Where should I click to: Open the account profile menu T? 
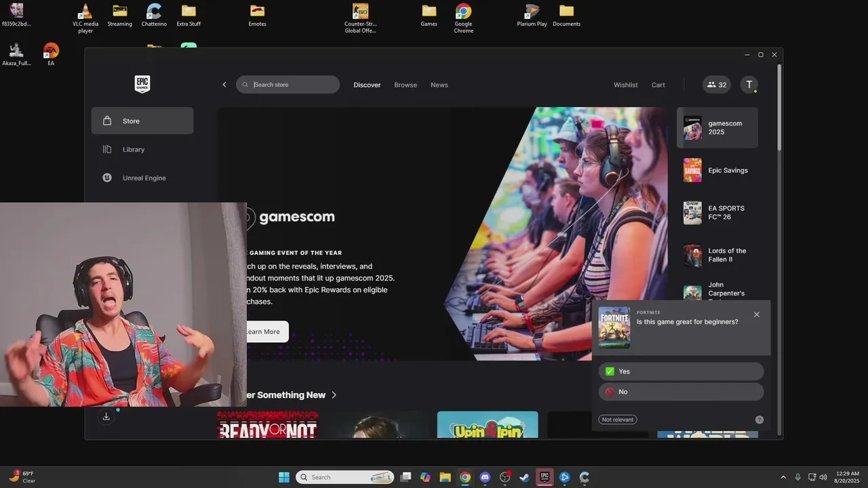click(x=749, y=85)
